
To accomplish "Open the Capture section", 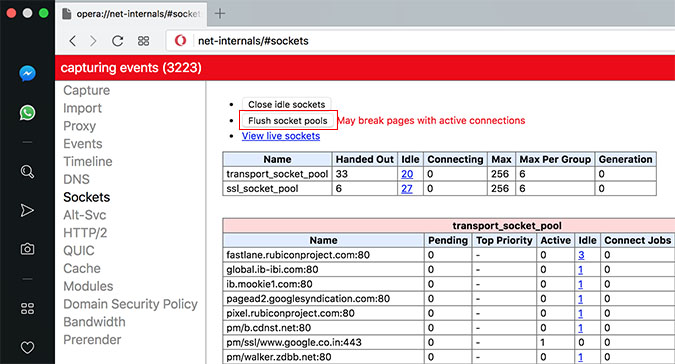I will point(87,90).
